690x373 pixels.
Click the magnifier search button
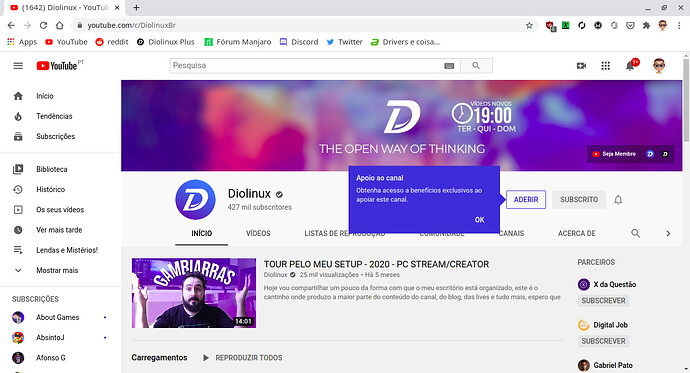coord(476,66)
